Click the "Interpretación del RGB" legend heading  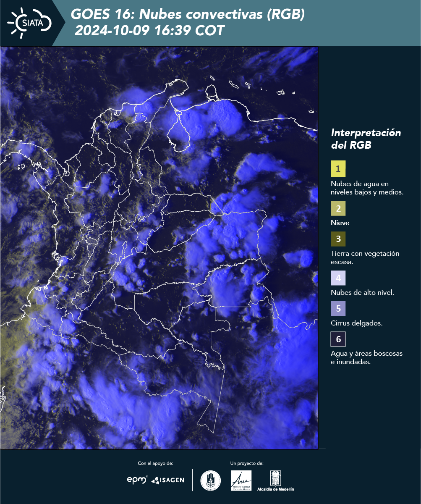pos(366,139)
